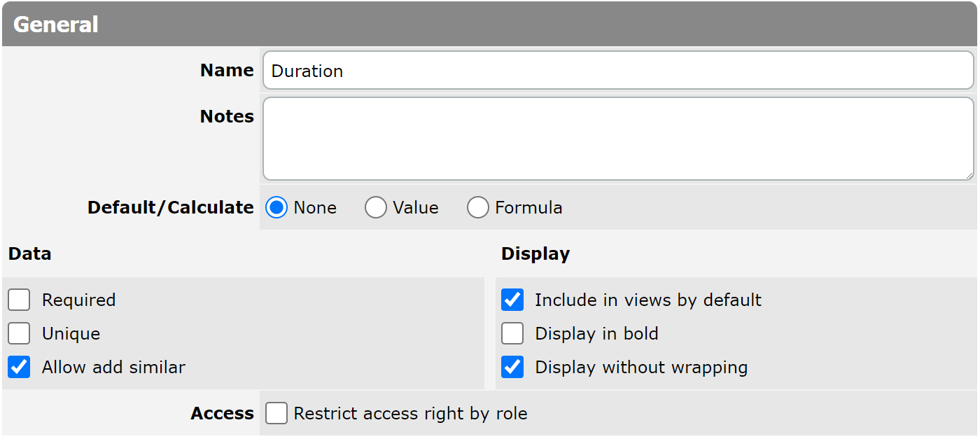Enable the Required checkbox
Screen dimensions: 980x439
point(19,300)
